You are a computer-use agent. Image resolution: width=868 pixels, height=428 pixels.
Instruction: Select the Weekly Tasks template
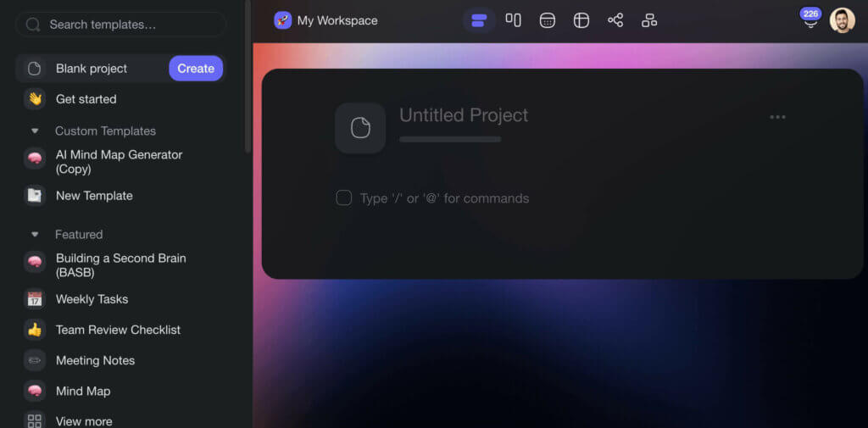(92, 299)
